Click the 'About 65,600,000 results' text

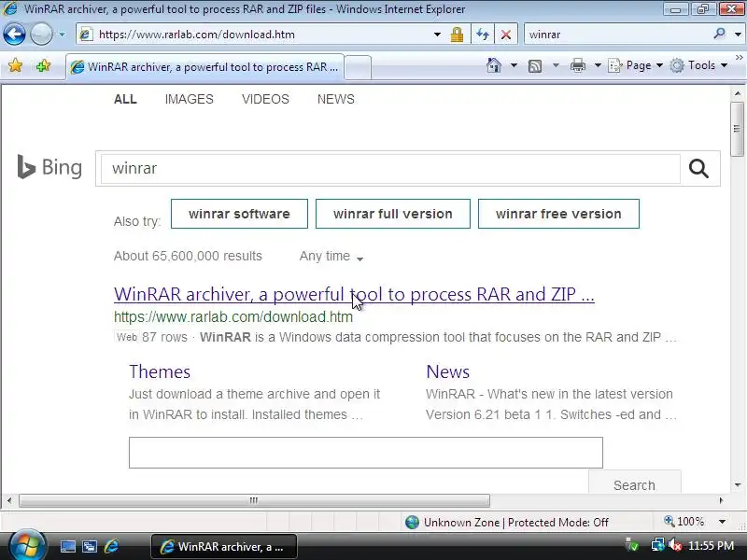pyautogui.click(x=188, y=256)
